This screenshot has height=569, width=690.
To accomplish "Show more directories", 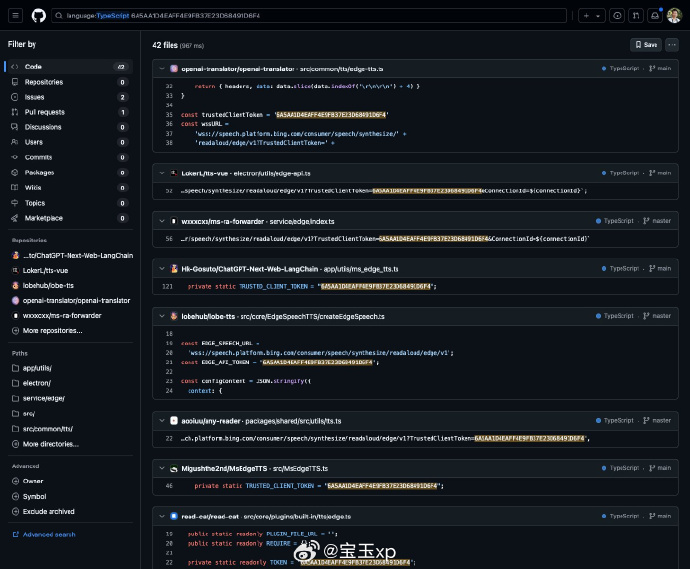I will [x=45, y=444].
